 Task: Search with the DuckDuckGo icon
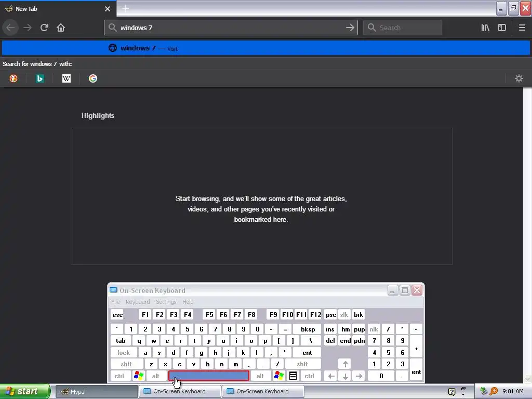14,78
